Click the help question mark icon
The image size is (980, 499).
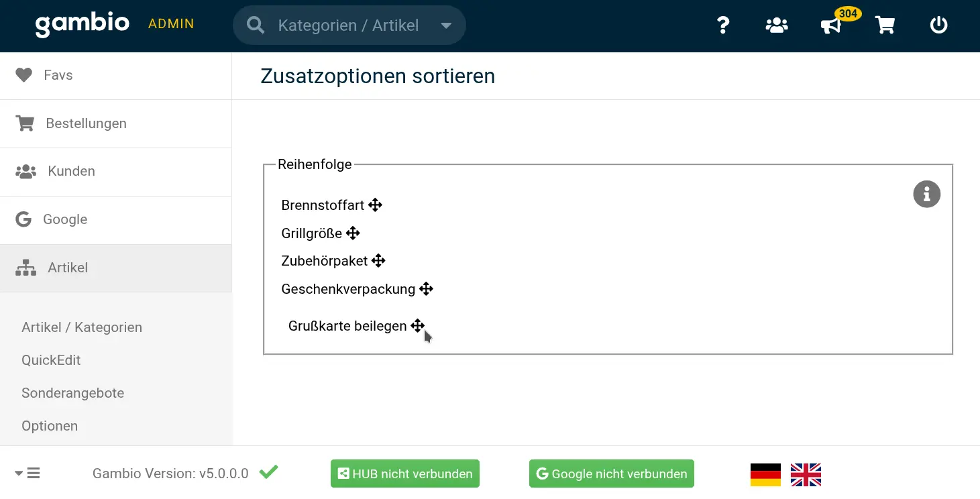[722, 25]
